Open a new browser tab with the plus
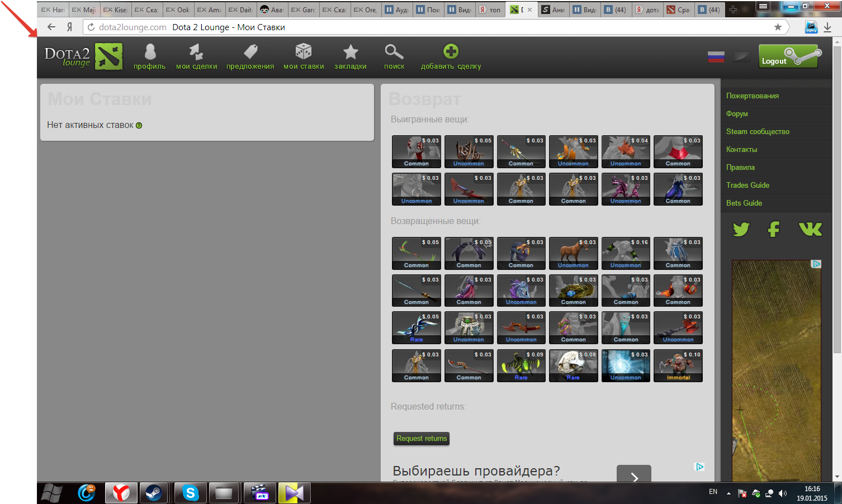 pyautogui.click(x=733, y=9)
